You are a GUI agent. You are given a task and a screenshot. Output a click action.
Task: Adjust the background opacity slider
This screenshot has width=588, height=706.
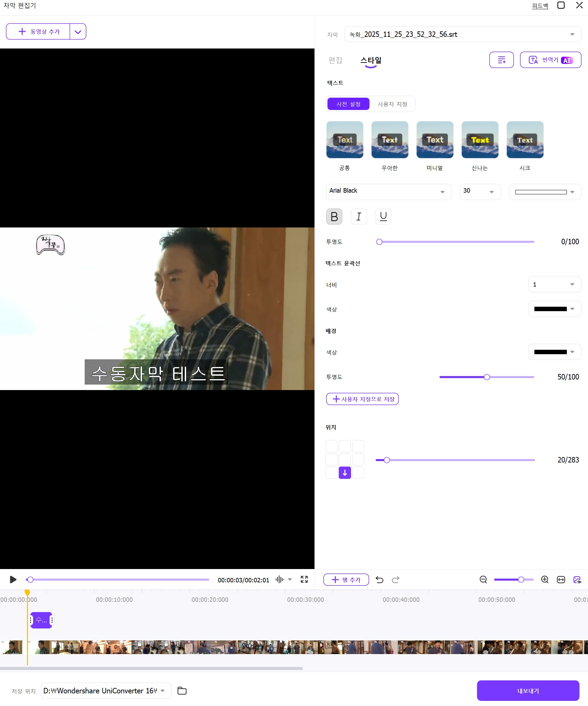pyautogui.click(x=487, y=377)
